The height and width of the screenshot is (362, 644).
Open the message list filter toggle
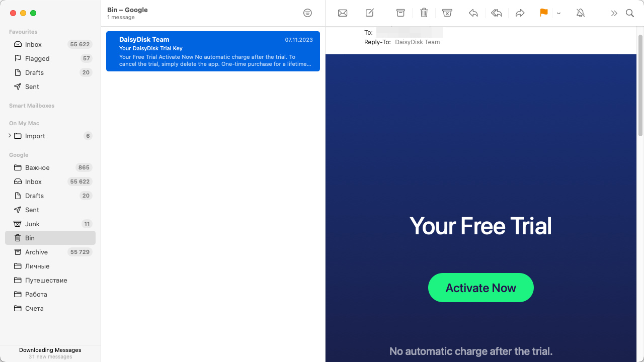[x=307, y=13]
